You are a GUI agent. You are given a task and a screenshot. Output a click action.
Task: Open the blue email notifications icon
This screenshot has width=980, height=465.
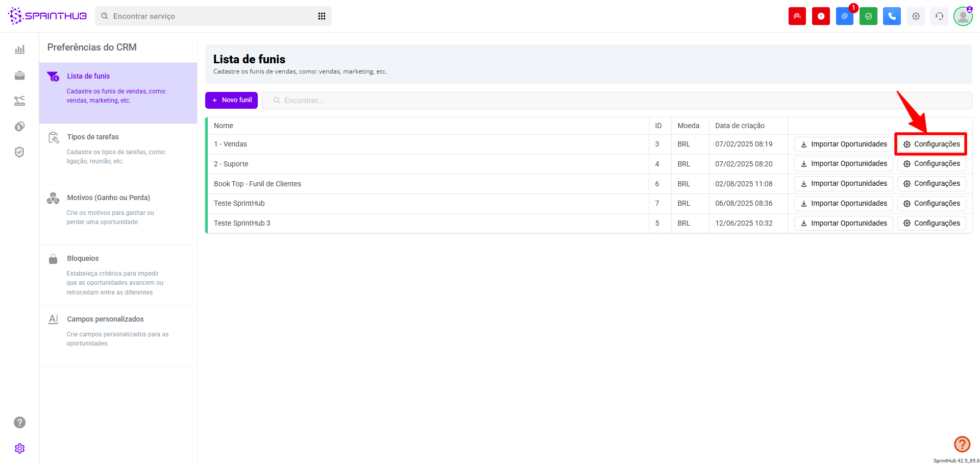[844, 16]
